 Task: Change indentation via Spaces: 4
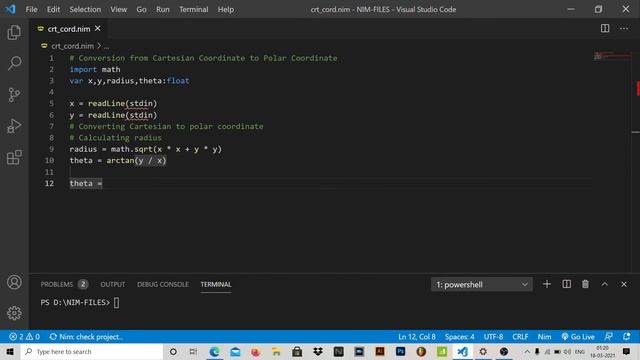460,337
